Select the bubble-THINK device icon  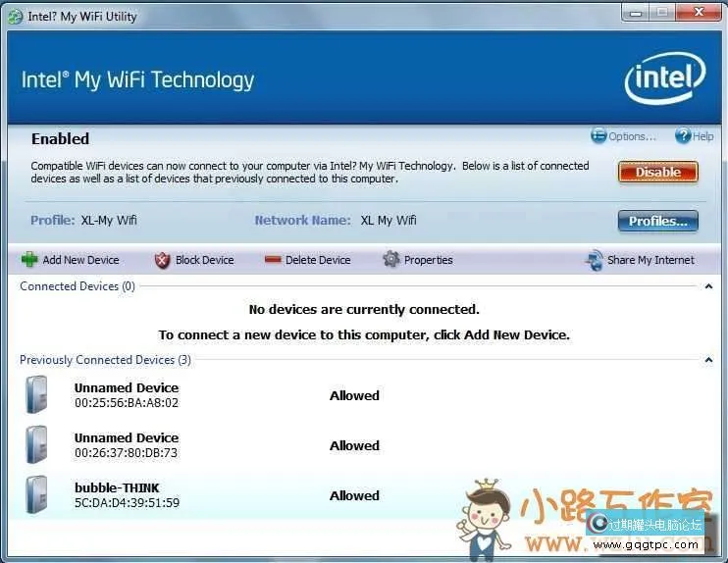[37, 494]
